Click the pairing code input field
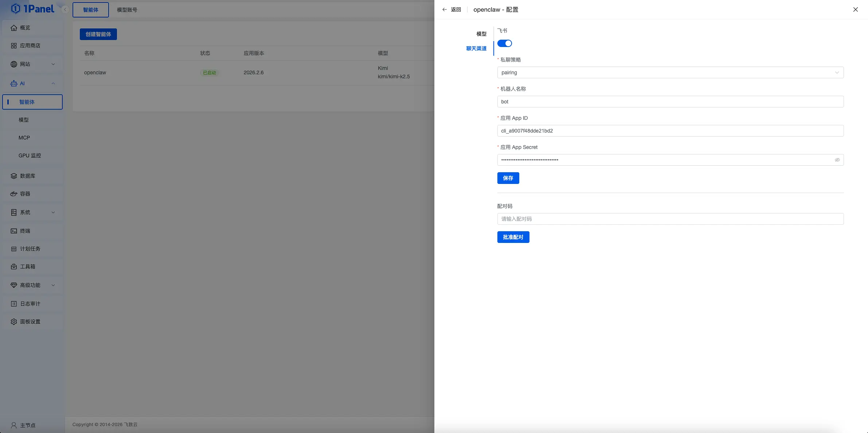The width and height of the screenshot is (868, 433). click(670, 219)
